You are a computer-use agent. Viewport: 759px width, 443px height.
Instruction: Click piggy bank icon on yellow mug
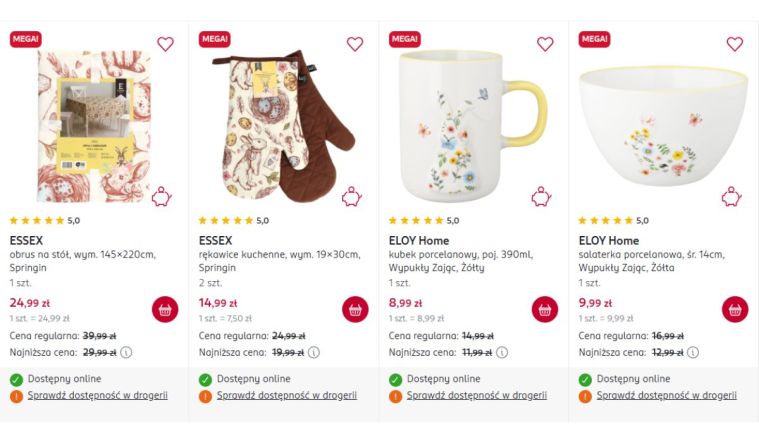pos(542,196)
